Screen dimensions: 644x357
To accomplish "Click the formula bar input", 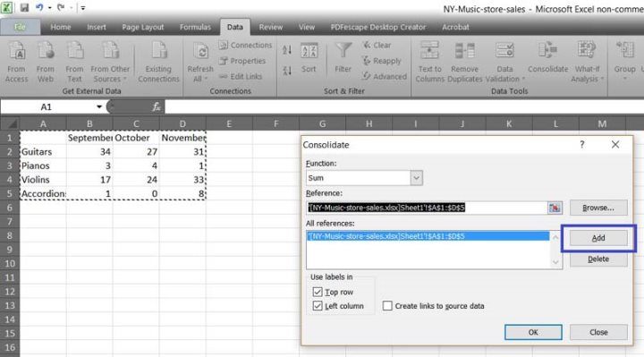I will click(404, 107).
